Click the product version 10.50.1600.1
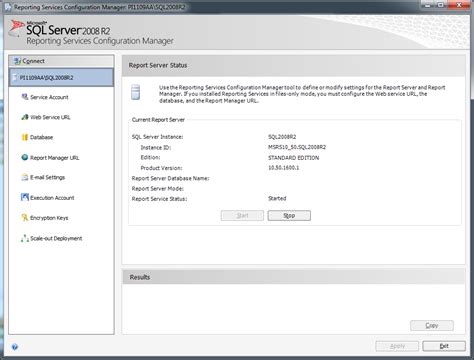 point(284,168)
